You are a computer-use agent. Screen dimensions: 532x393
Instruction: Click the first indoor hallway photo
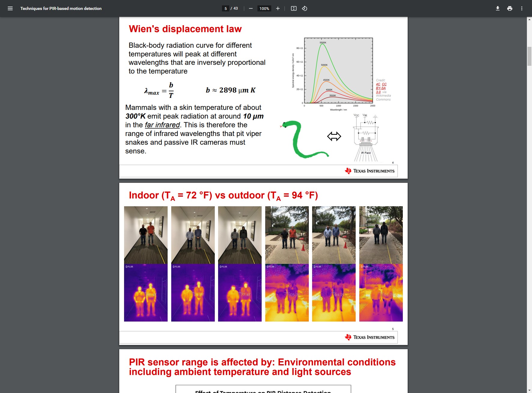[146, 235]
